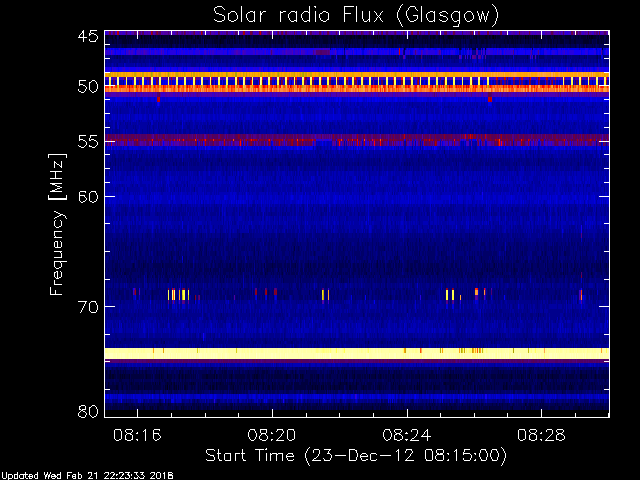The width and height of the screenshot is (640, 480).
Task: Click the 08:16 time tick label
Action: [x=138, y=435]
